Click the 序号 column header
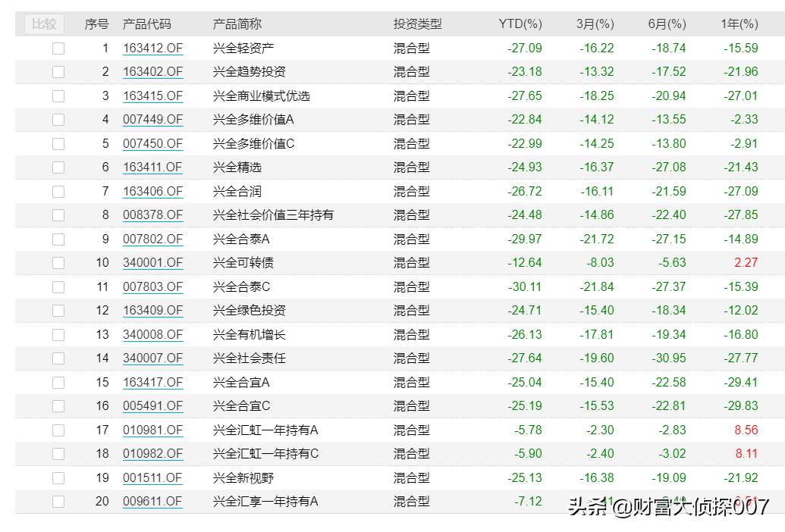Screen dimensions: 785x532 [96, 24]
